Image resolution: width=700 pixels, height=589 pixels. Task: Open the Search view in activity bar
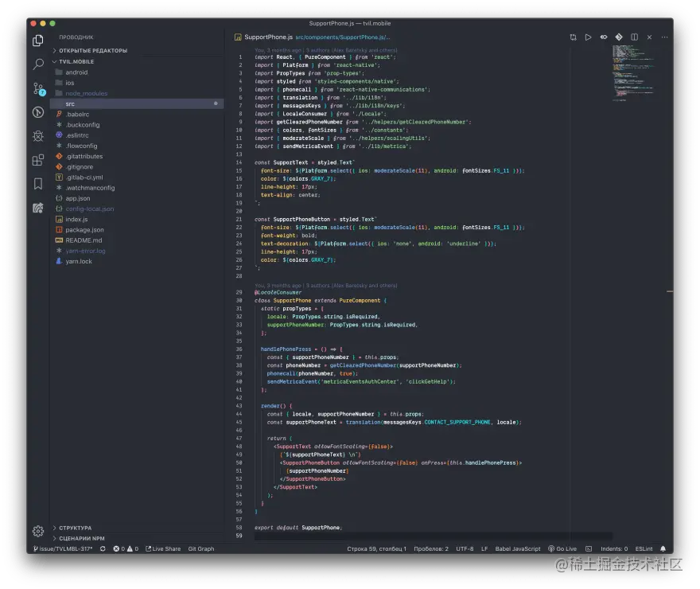pos(37,64)
